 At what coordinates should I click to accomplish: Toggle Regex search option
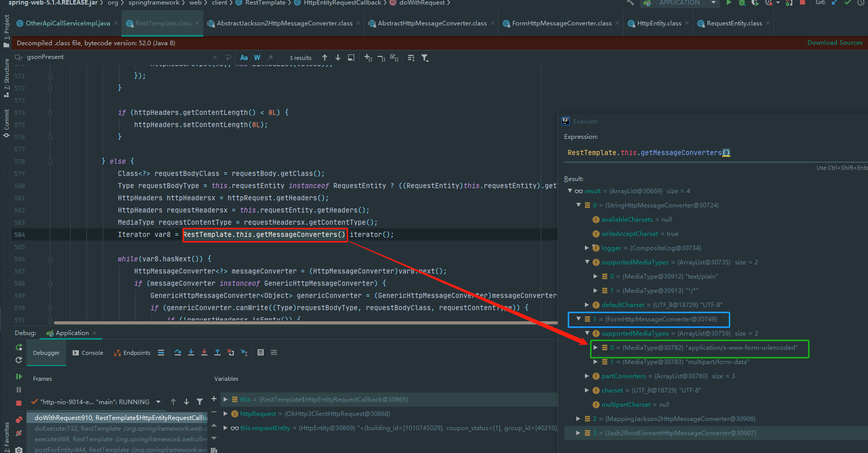click(x=270, y=57)
